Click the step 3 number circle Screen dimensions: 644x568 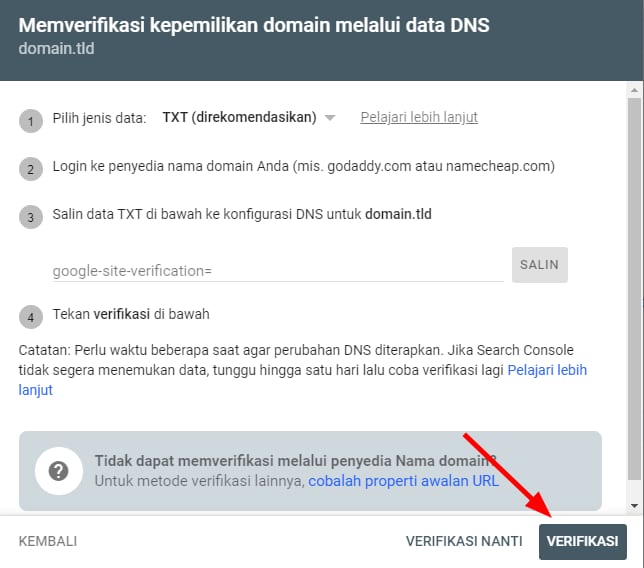point(30,217)
